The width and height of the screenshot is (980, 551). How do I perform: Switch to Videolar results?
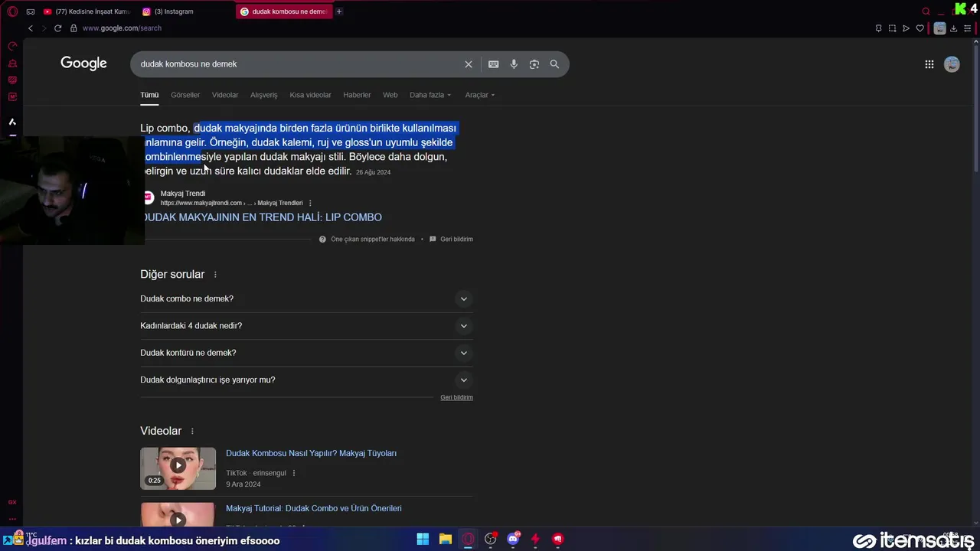[225, 95]
